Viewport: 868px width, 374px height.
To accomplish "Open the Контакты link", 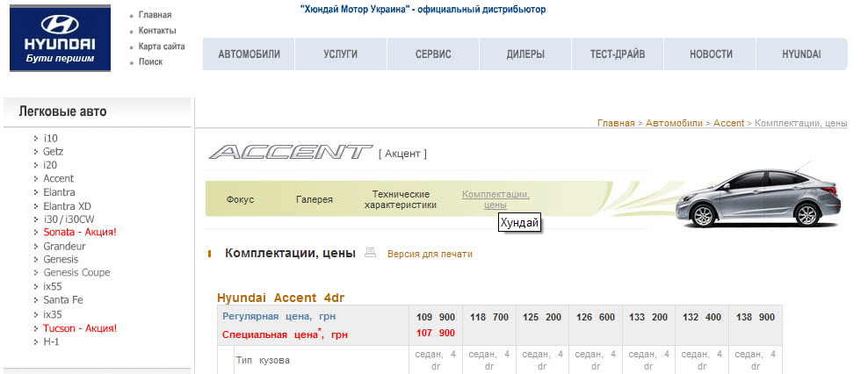I will point(157,31).
